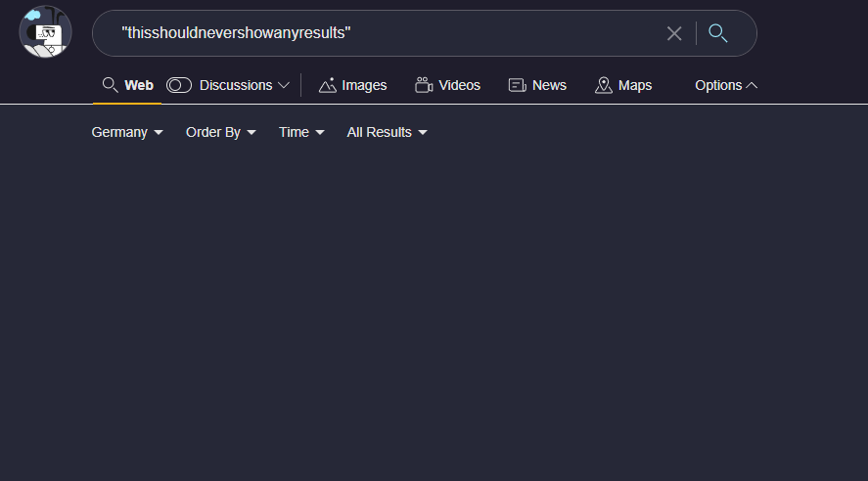The width and height of the screenshot is (868, 481).
Task: Click the magnifier icon beside Web
Action: point(111,85)
